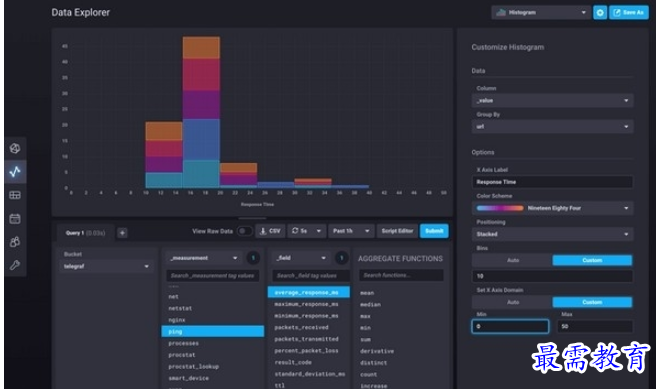
Task: Toggle the View Raw Data switch
Action: (244, 231)
